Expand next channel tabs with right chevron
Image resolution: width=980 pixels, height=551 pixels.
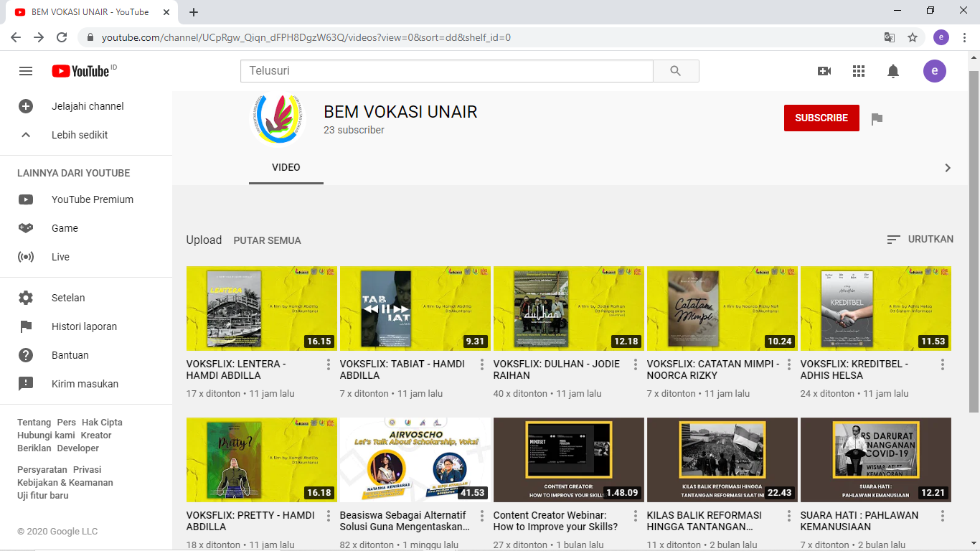(x=948, y=168)
